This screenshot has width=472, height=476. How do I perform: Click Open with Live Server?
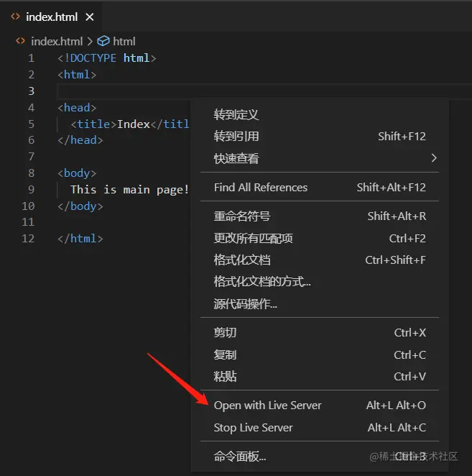[320, 406]
